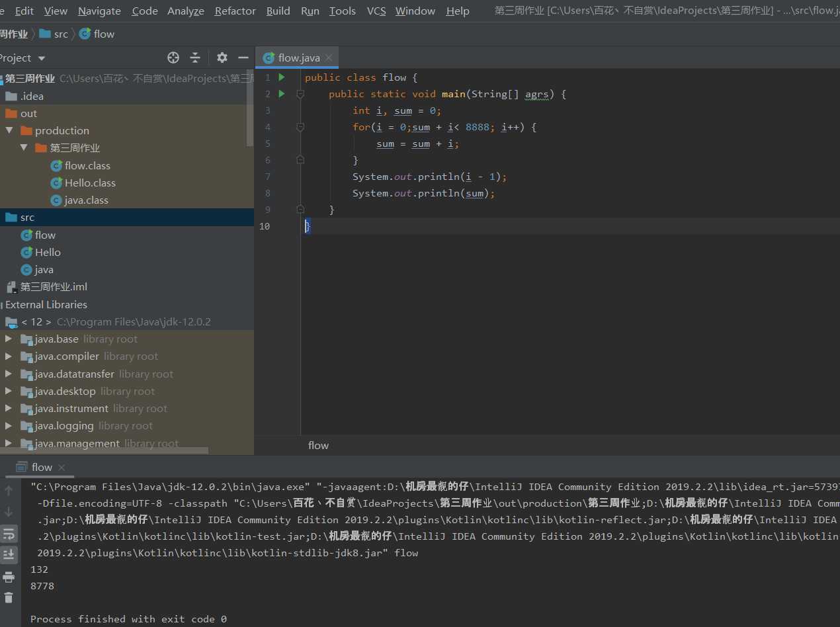Open the Navigate menu
Image resolution: width=840 pixels, height=627 pixels.
pos(99,11)
